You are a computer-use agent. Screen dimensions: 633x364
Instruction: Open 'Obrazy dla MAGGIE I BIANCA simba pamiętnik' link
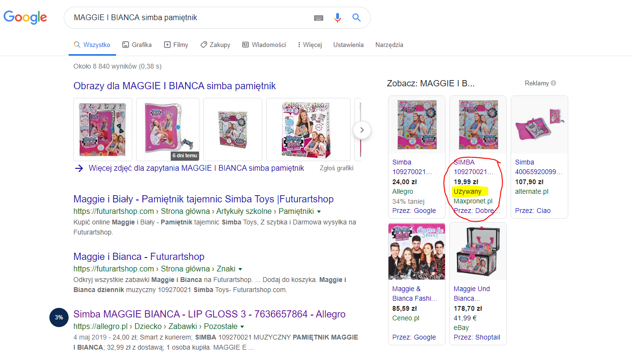click(175, 86)
